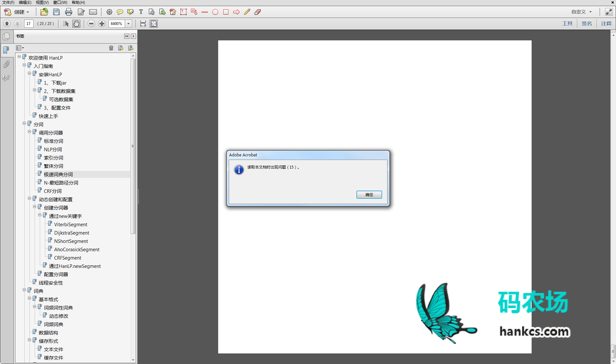The height and width of the screenshot is (364, 616).
Task: Open the 工具 pane tab
Action: click(567, 23)
